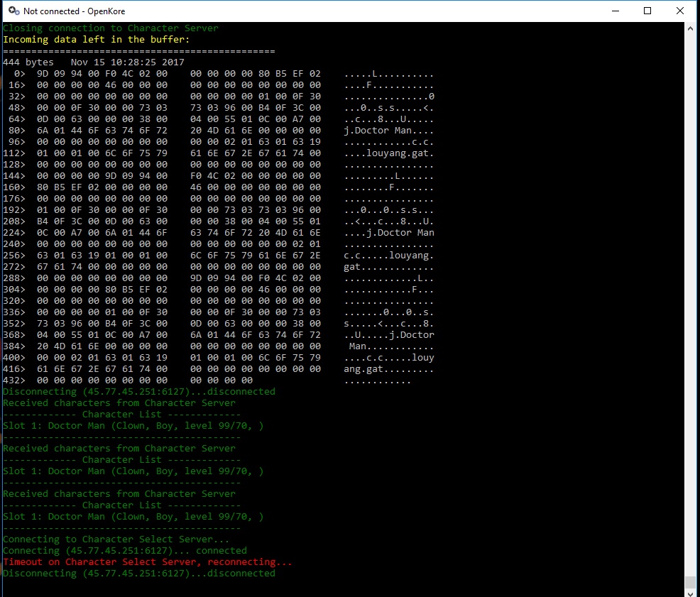Click the 'Not connected - OpenKore' window title

pos(74,11)
